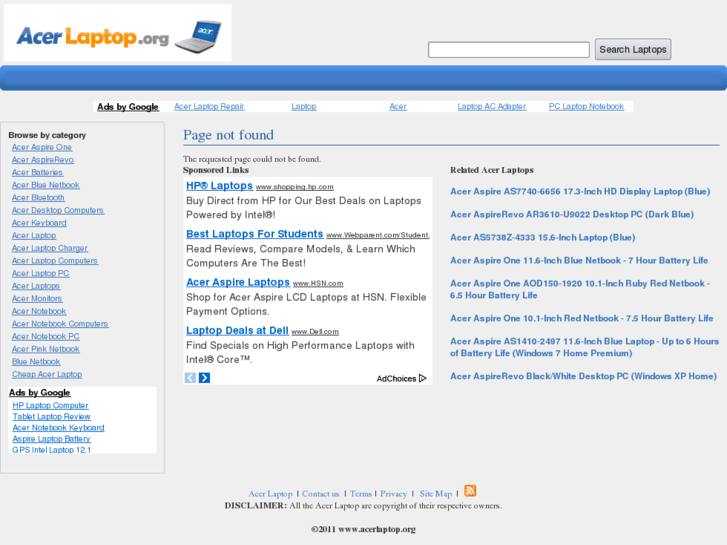This screenshot has height=545, width=727.
Task: Visit www.Dell.com ad URL
Action: click(x=315, y=332)
